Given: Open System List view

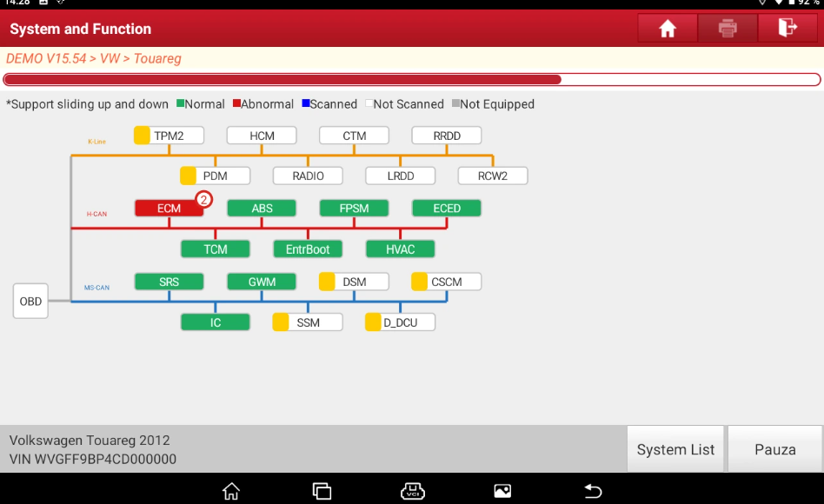Looking at the screenshot, I should click(x=675, y=449).
